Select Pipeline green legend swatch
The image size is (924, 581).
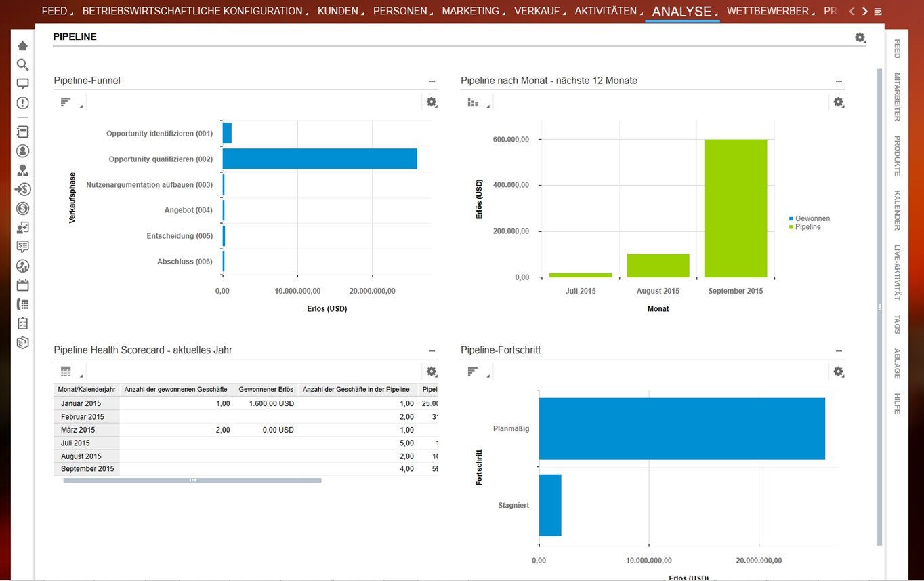point(791,227)
